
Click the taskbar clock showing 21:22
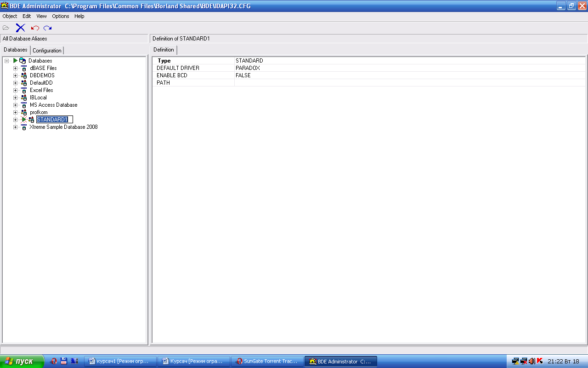(563, 361)
